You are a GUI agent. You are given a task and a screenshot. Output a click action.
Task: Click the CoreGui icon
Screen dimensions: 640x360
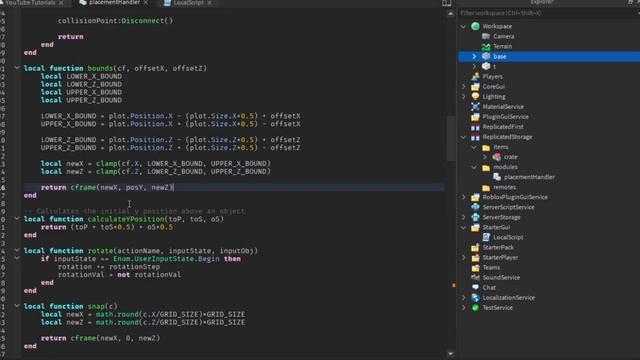click(475, 87)
